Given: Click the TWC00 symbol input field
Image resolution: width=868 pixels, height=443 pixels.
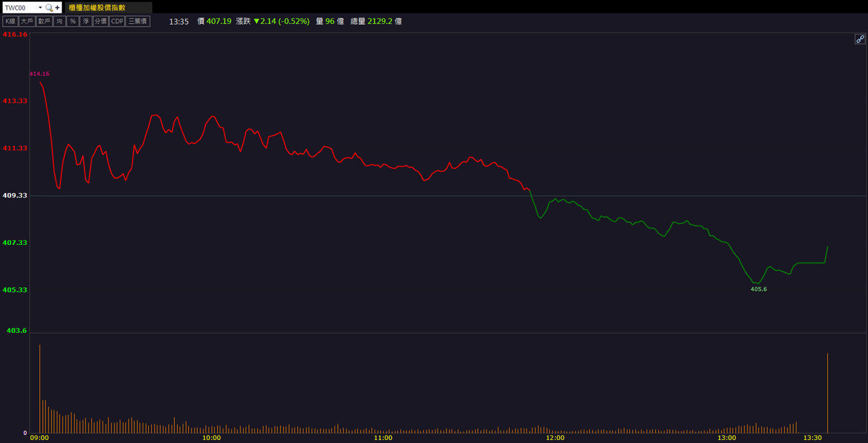Looking at the screenshot, I should (20, 8).
